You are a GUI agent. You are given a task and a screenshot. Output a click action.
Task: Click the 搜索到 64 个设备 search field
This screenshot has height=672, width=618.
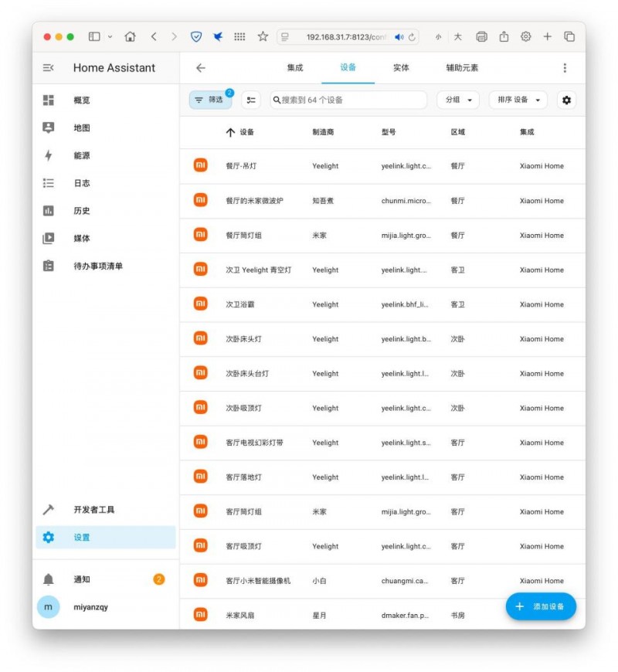[x=349, y=100]
